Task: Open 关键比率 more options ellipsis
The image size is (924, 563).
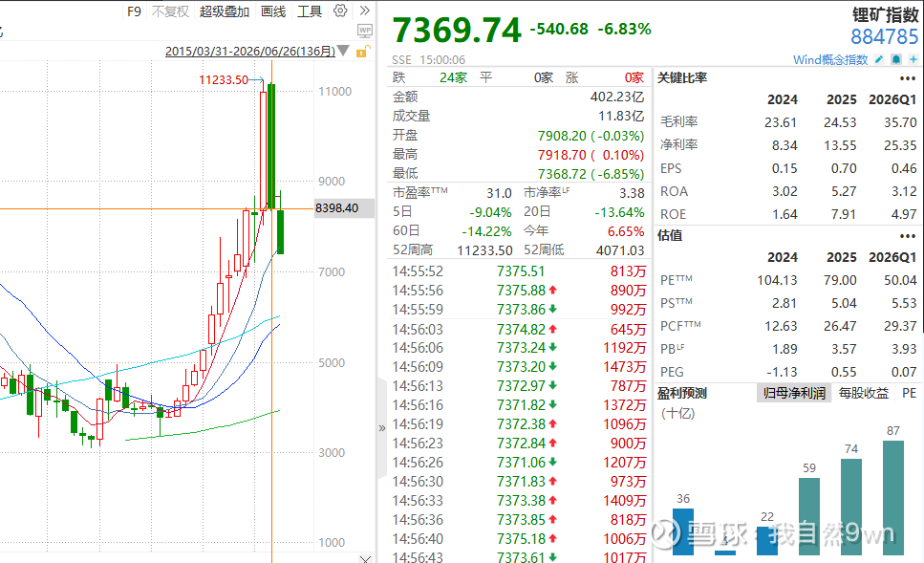Action: pos(908,78)
